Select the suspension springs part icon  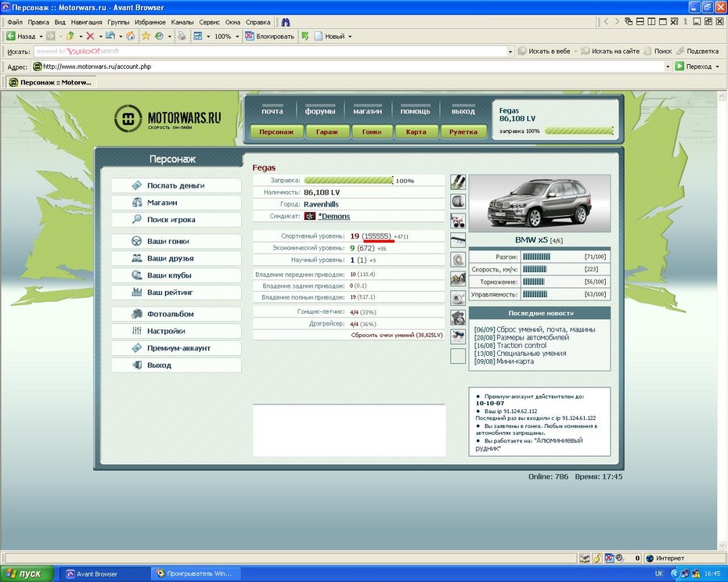(458, 182)
